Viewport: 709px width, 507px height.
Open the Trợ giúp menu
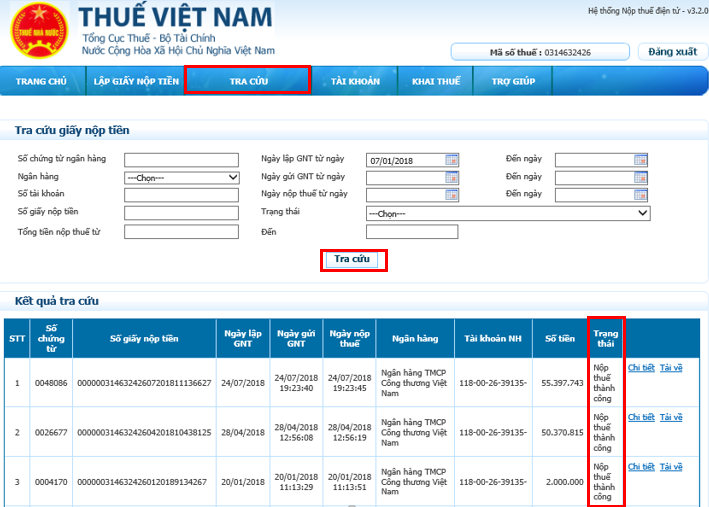pos(513,81)
